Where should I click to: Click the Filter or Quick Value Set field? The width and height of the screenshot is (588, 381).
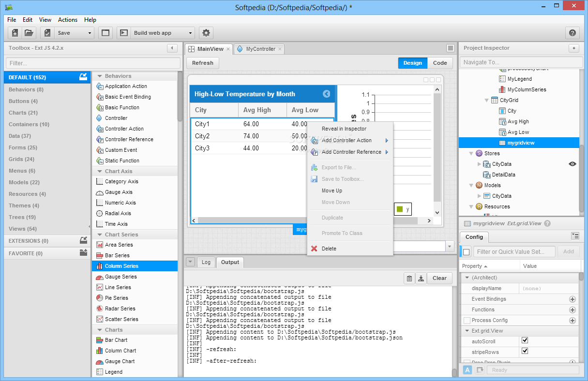[x=513, y=251]
